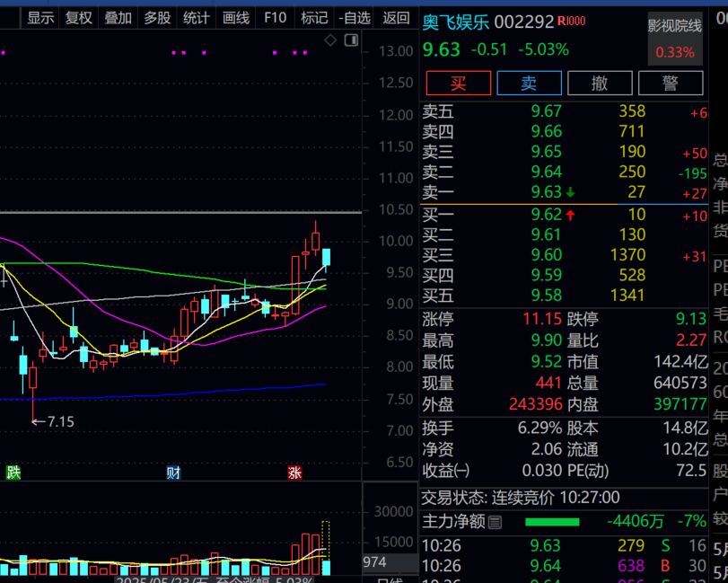
Task: Click the 换手 turnover 6.29%
Action: pos(540,428)
